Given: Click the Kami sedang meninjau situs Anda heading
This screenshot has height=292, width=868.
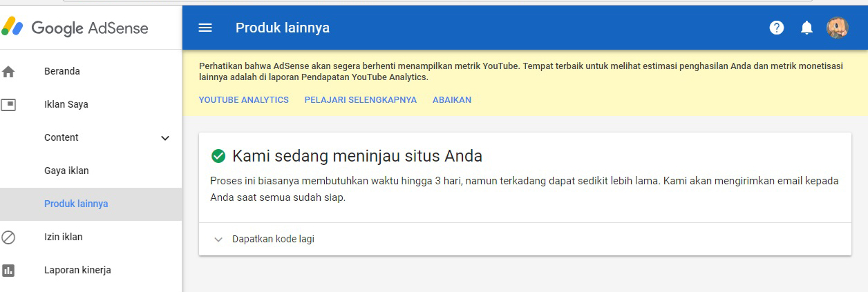Looking at the screenshot, I should click(357, 156).
